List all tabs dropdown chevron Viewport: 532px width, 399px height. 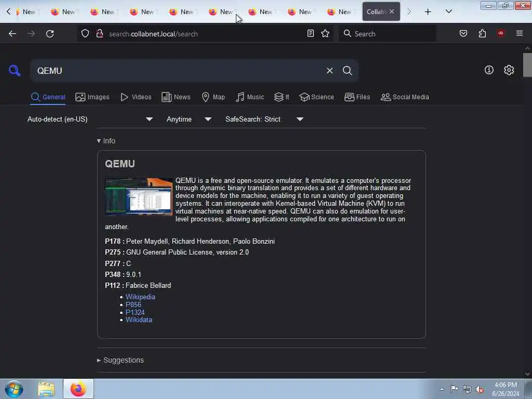tap(448, 11)
